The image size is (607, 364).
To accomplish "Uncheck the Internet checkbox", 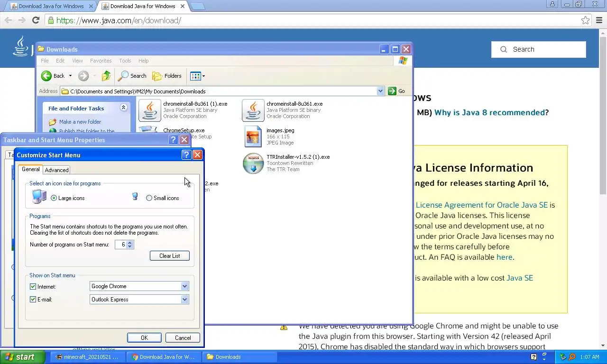I will pos(33,287).
